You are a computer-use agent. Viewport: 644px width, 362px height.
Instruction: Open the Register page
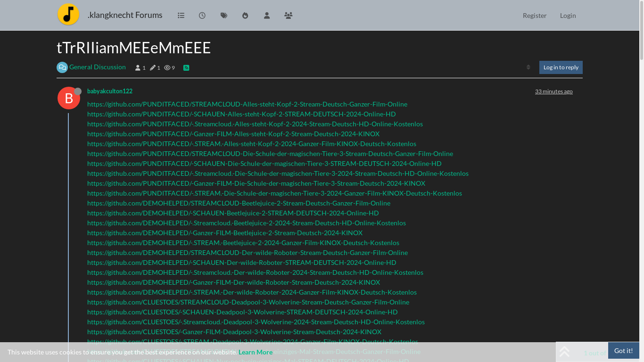click(535, 16)
